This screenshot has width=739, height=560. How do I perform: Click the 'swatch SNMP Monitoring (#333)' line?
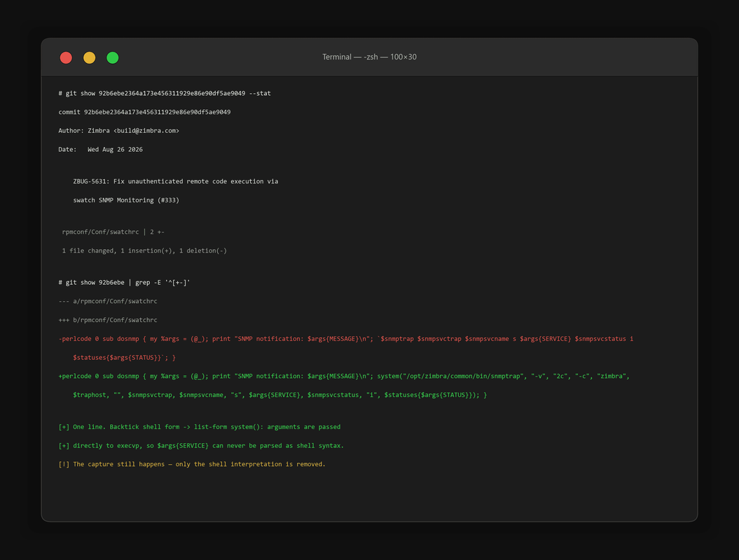click(x=126, y=200)
